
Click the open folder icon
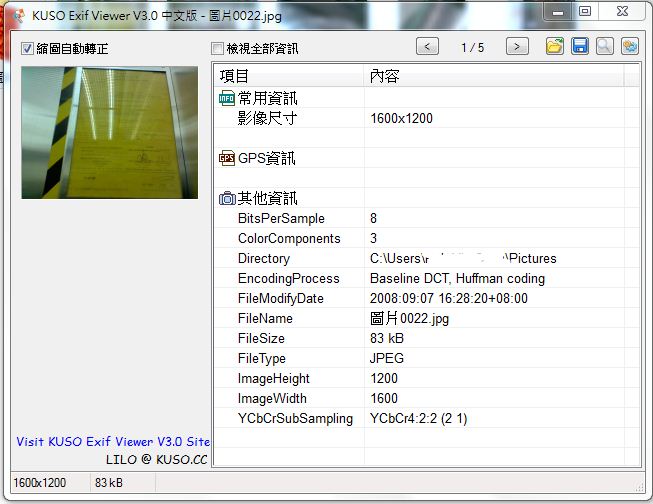click(x=555, y=46)
